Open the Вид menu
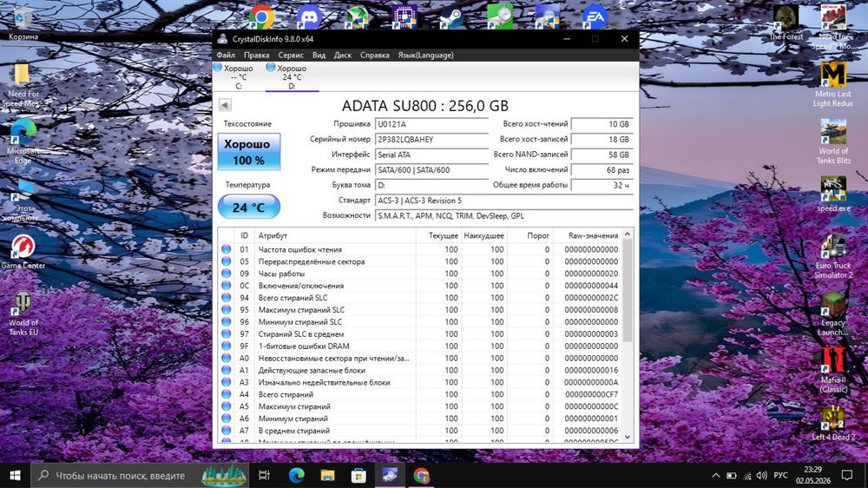The image size is (868, 488). 319,55
